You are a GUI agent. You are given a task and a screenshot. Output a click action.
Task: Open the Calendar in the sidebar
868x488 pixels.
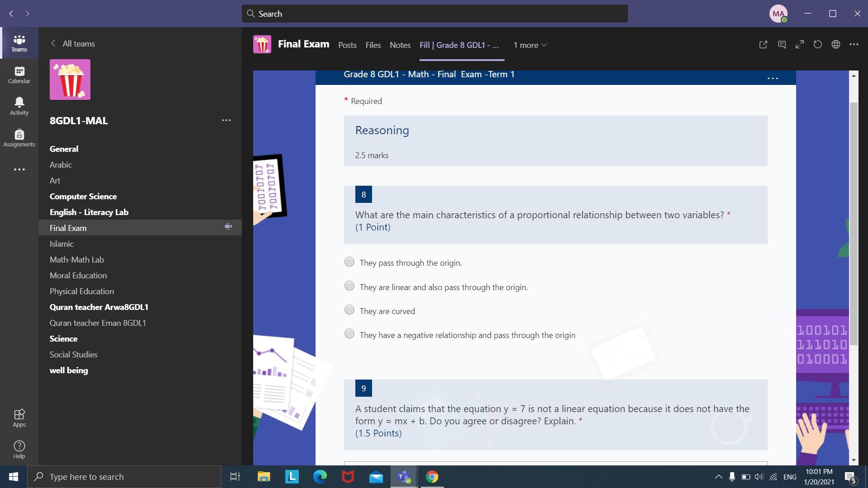[19, 75]
